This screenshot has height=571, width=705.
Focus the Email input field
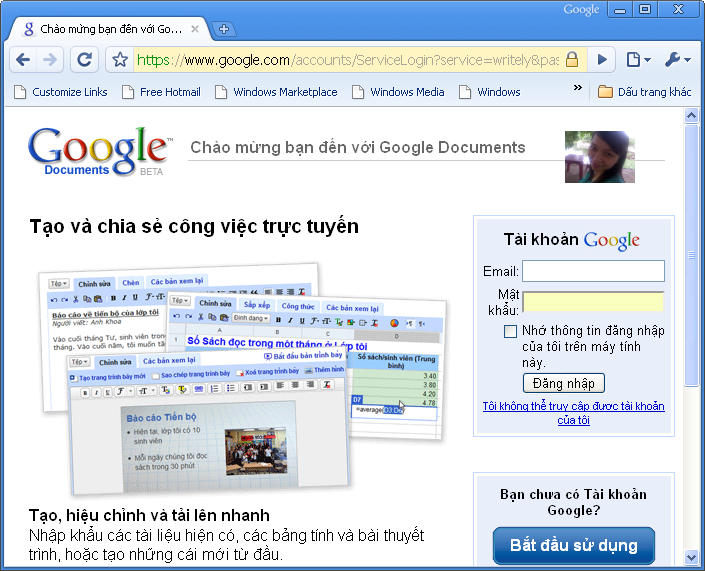pos(593,271)
